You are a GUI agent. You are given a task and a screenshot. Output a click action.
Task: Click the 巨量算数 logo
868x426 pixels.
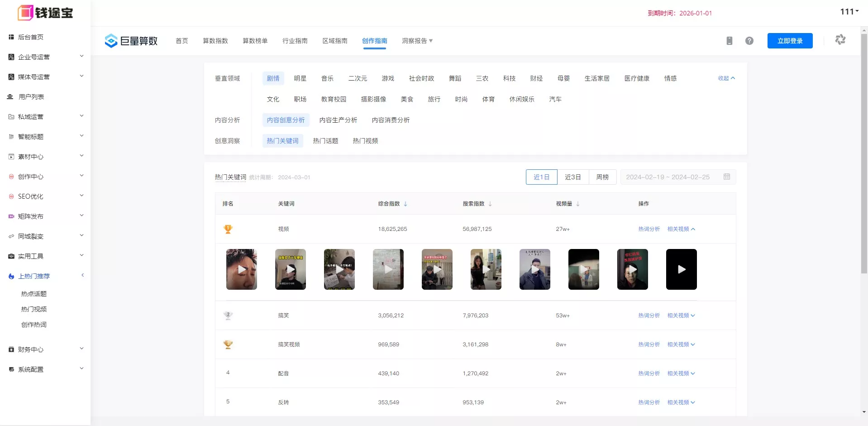[131, 41]
